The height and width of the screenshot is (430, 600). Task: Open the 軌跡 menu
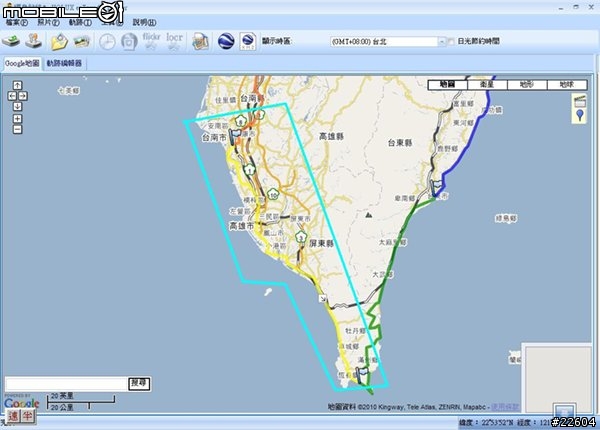point(80,23)
